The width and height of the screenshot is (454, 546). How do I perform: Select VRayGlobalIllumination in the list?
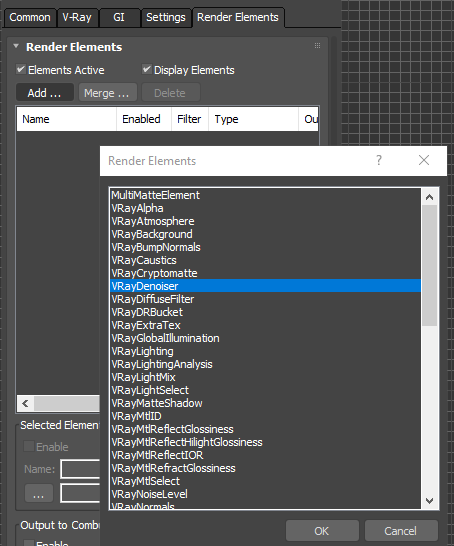click(x=265, y=338)
